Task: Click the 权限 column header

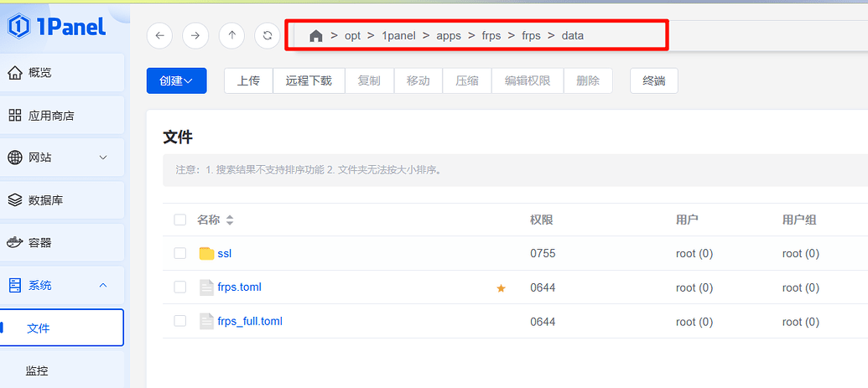Action: pos(542,220)
